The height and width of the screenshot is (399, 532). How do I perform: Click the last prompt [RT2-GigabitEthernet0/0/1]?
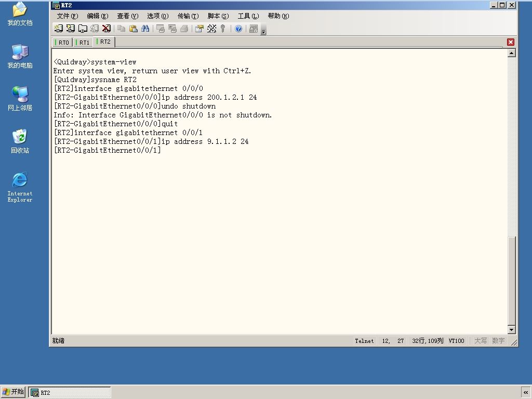coord(107,150)
